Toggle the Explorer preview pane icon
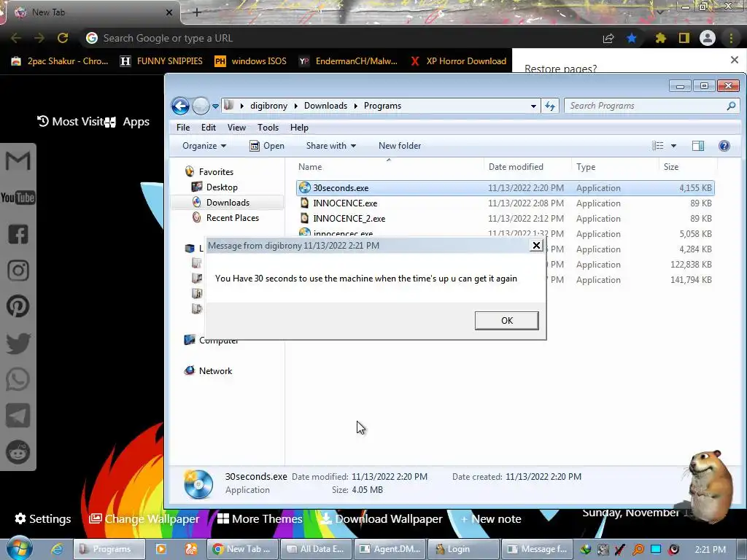This screenshot has height=560, width=747. click(x=698, y=146)
